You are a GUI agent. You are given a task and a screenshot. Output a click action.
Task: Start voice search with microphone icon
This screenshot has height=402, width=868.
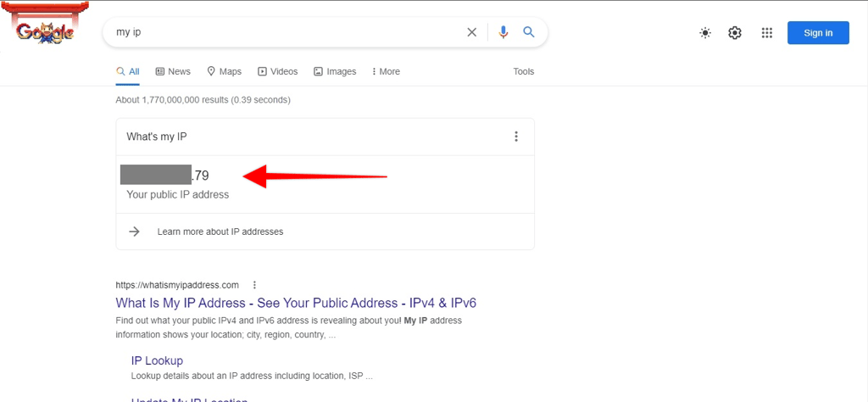[504, 32]
